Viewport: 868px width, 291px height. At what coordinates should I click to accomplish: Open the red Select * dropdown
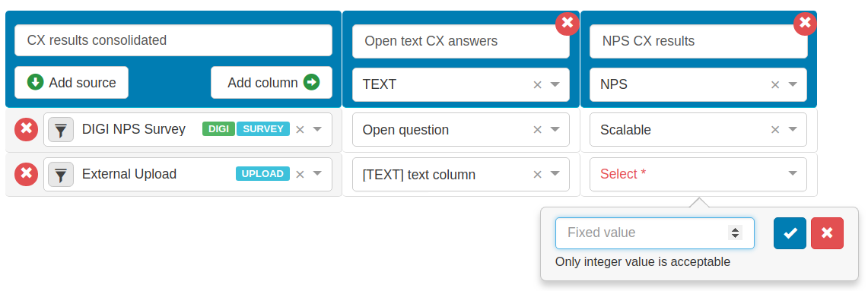698,174
